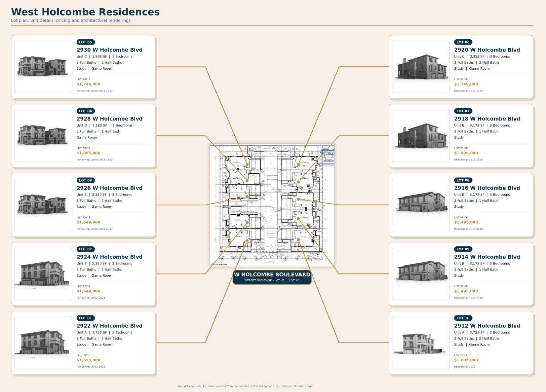Select the 2924 W Holcombe Blvd heading
This screenshot has height=392, width=546.
point(109,257)
